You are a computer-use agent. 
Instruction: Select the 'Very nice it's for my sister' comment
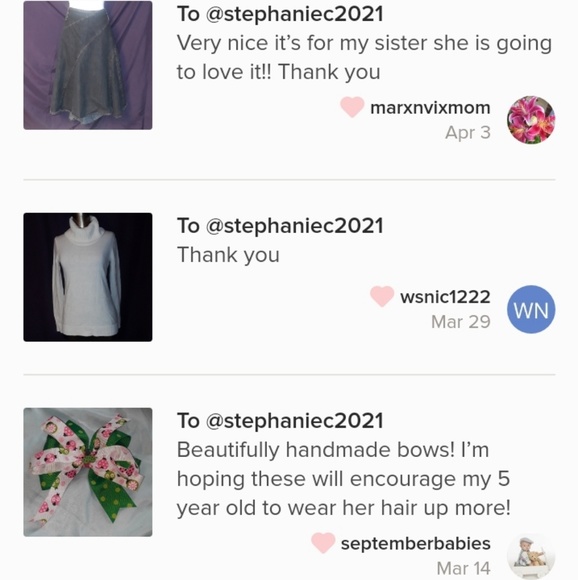364,57
